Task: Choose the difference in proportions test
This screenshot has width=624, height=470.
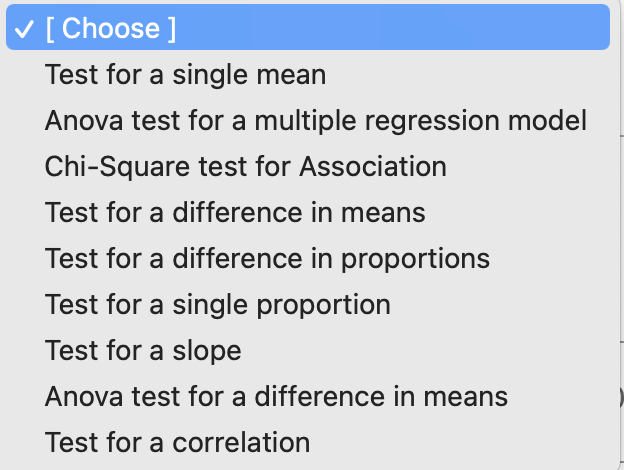Action: click(x=267, y=259)
